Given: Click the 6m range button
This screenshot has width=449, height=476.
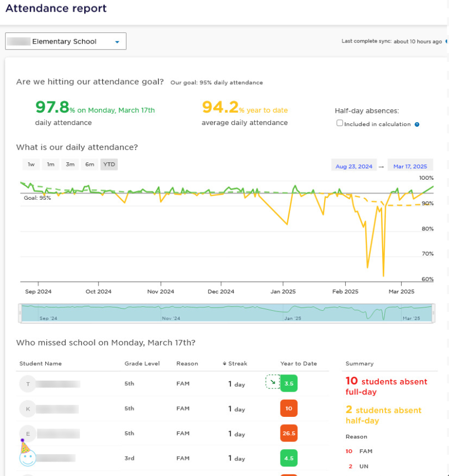Looking at the screenshot, I should (89, 164).
